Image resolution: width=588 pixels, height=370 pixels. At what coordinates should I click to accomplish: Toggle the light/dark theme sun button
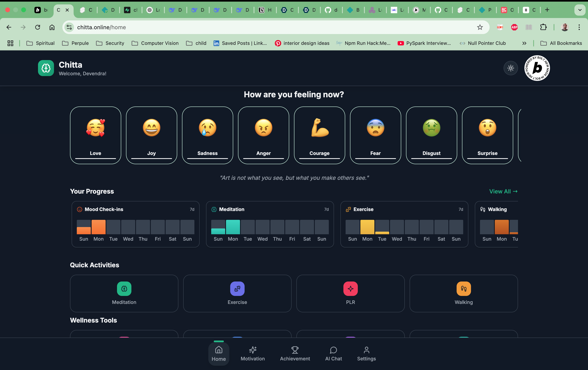click(x=511, y=68)
